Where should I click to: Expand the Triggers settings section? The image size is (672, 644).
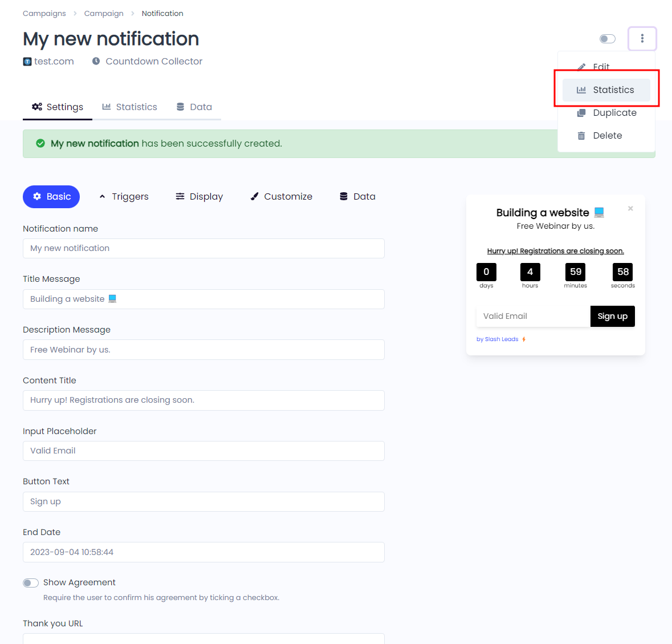[x=124, y=196]
